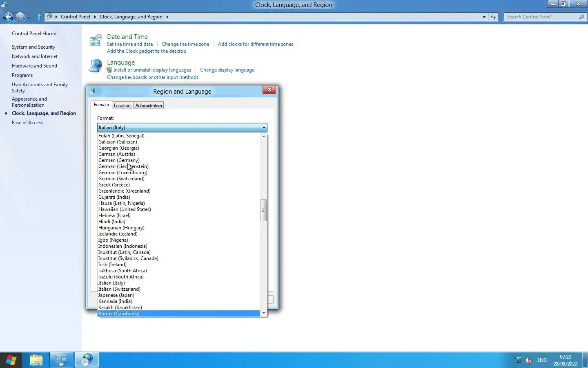The width and height of the screenshot is (588, 368).
Task: Click the network tray icon
Action: pyautogui.click(x=519, y=360)
